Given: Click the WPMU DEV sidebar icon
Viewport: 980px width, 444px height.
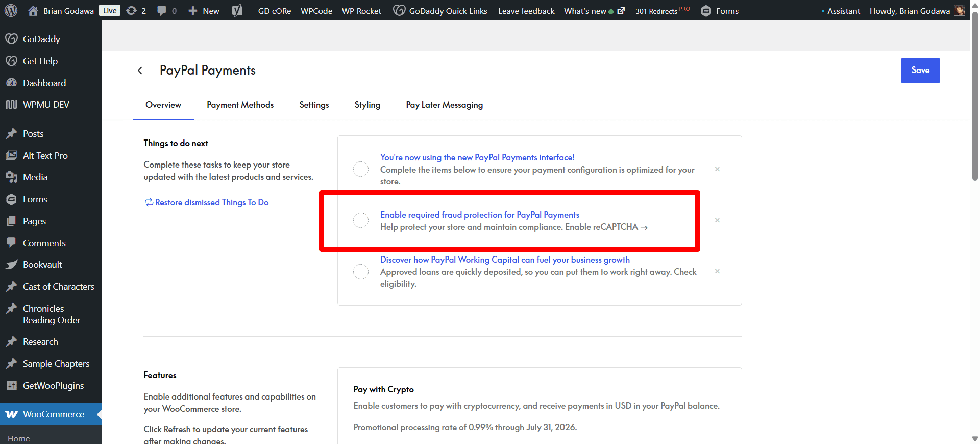Looking at the screenshot, I should pyautogui.click(x=11, y=105).
